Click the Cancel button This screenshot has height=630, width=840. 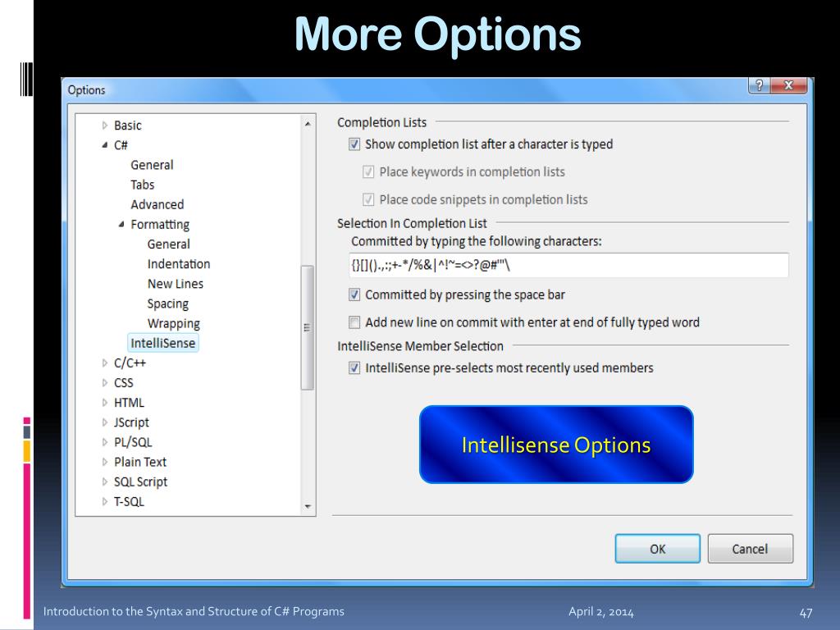(750, 549)
